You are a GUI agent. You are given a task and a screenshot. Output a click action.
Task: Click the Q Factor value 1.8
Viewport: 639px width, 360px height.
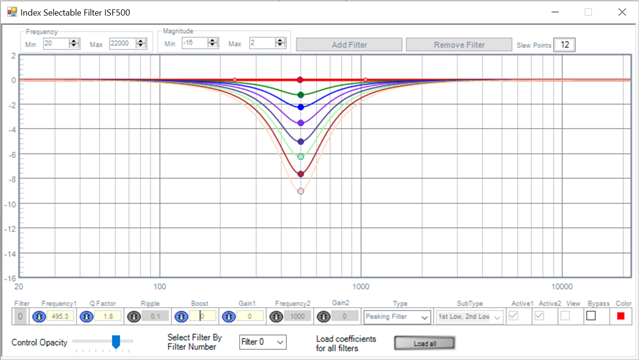pyautogui.click(x=108, y=316)
